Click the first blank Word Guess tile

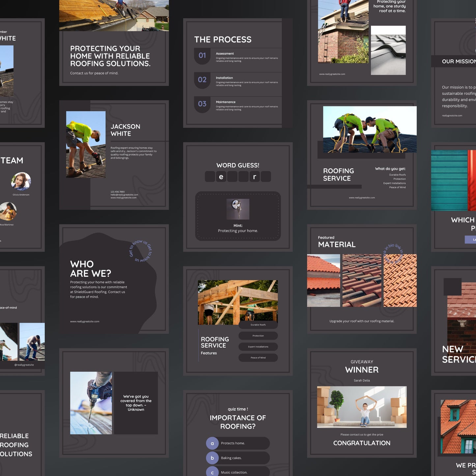click(210, 177)
